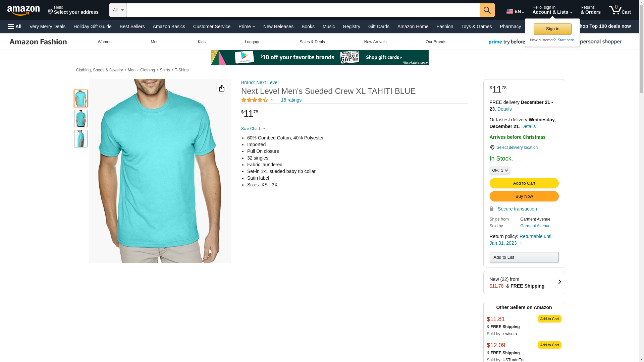Screen dimensions: 644x362
Task: Click the Amazon logo
Action: pos(23,11)
